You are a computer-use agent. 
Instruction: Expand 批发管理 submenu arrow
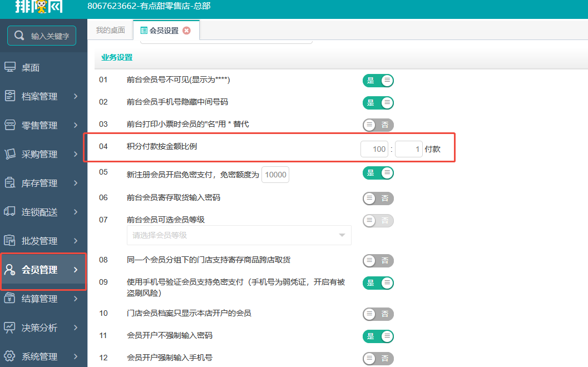[76, 241]
